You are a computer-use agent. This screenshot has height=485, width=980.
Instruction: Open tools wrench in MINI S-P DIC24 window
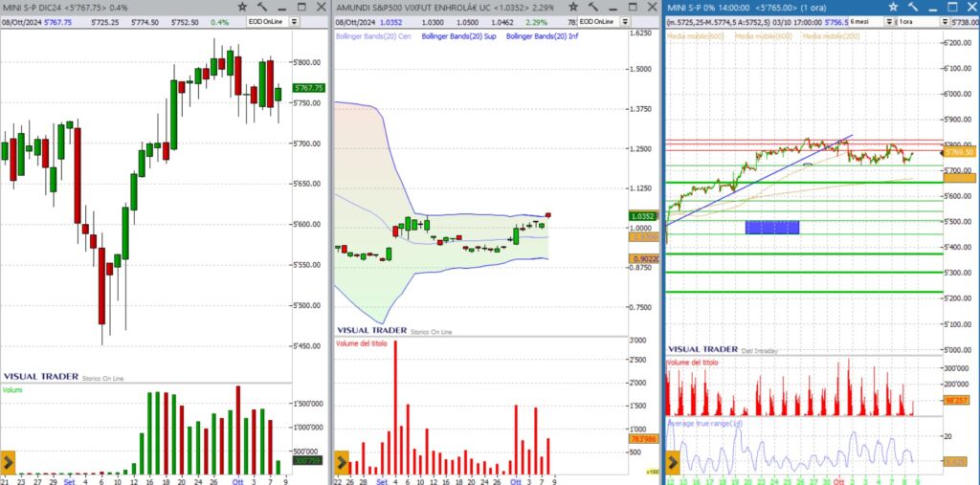tap(262, 7)
